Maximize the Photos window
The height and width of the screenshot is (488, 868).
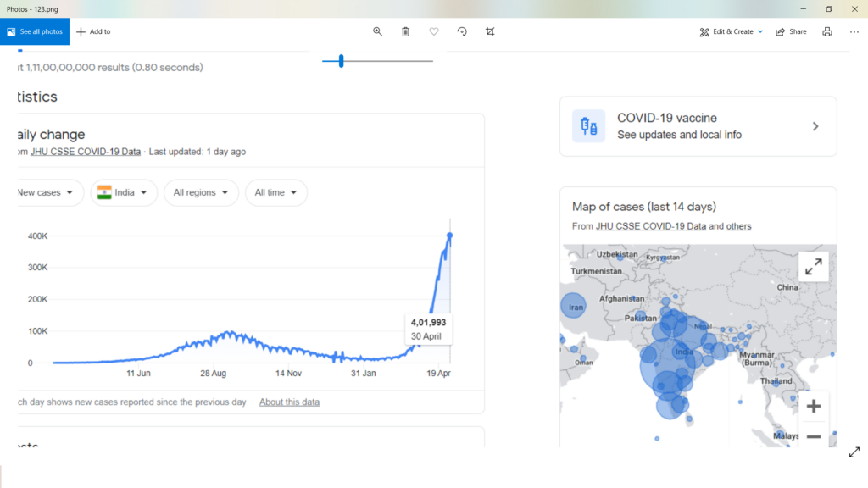(829, 8)
